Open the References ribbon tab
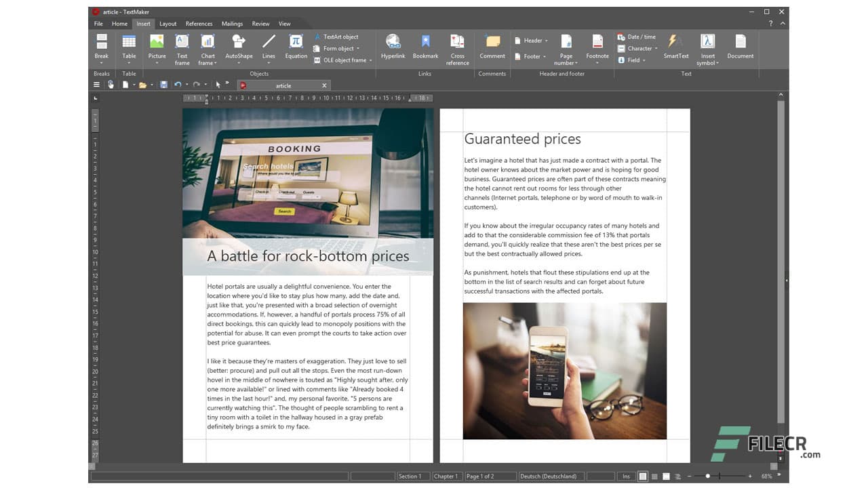The width and height of the screenshot is (868, 488). click(x=199, y=24)
